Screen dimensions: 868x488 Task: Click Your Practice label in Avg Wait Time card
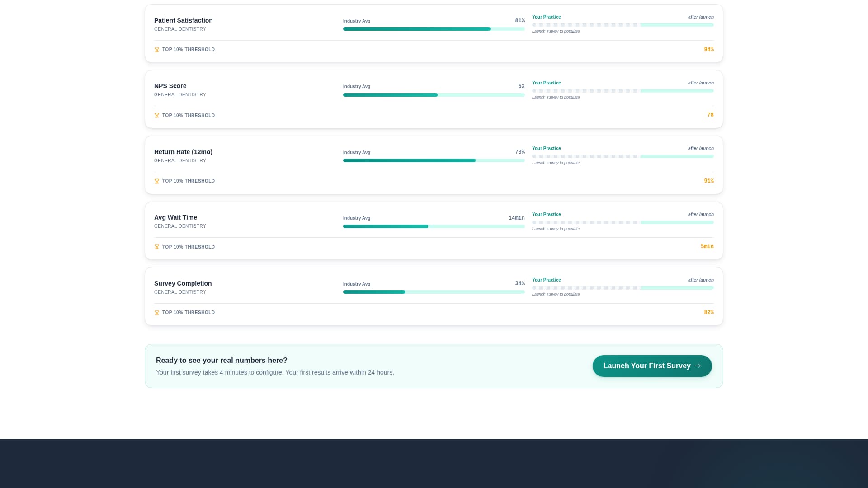point(546,215)
